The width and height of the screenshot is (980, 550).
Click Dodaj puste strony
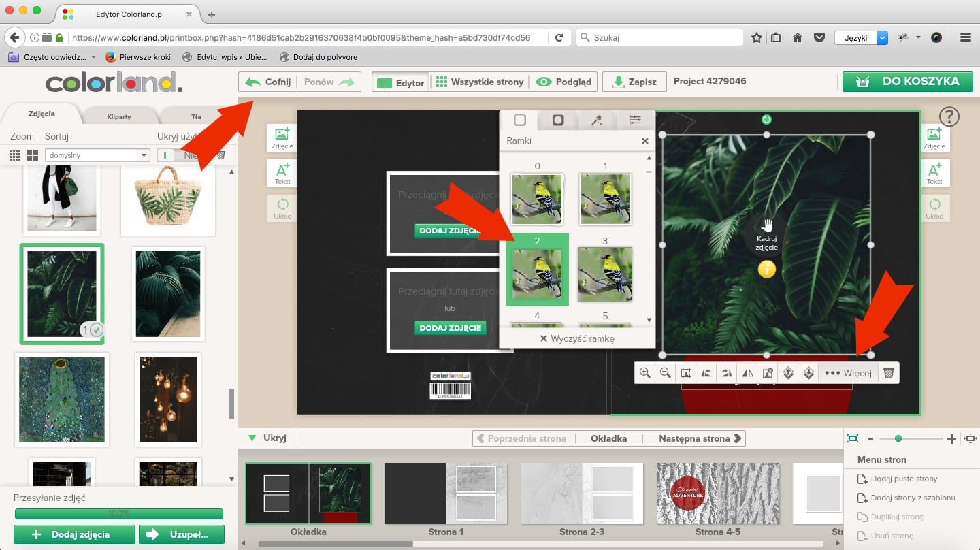(898, 479)
